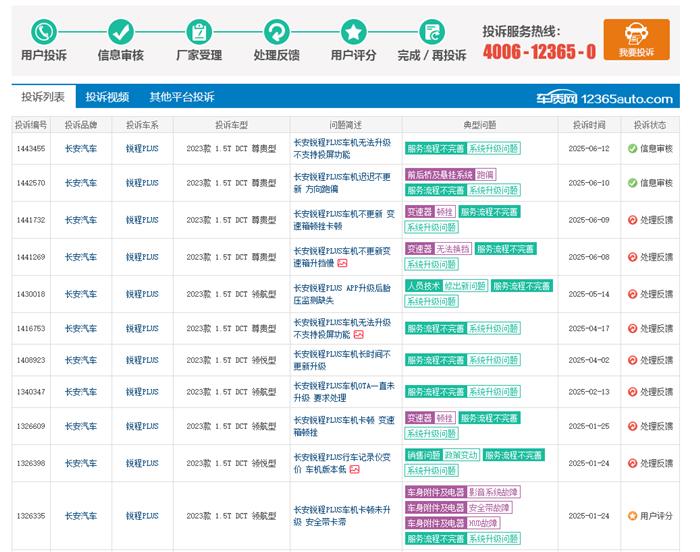Viewport: 700px width, 552px height.
Task: Click complaint number 1443455
Action: 31,148
